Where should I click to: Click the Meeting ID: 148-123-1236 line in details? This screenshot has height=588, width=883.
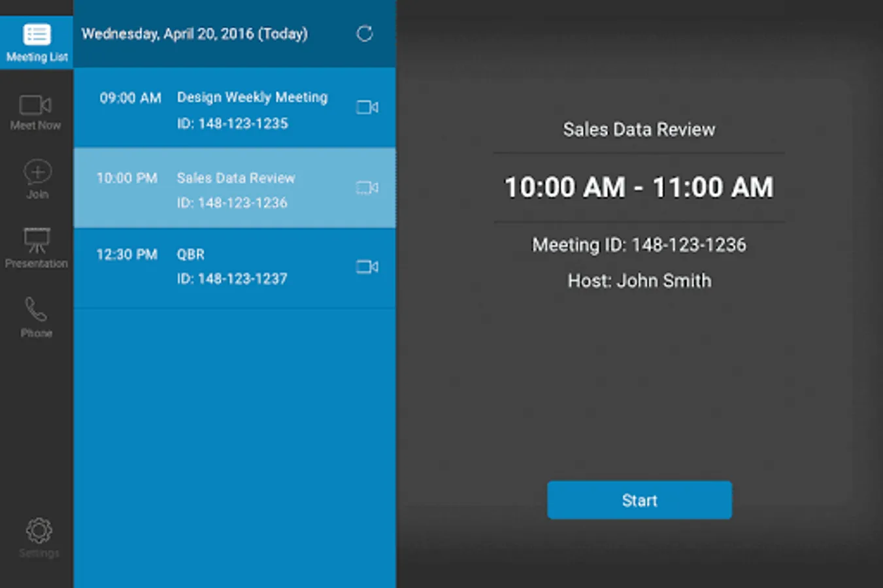click(639, 245)
